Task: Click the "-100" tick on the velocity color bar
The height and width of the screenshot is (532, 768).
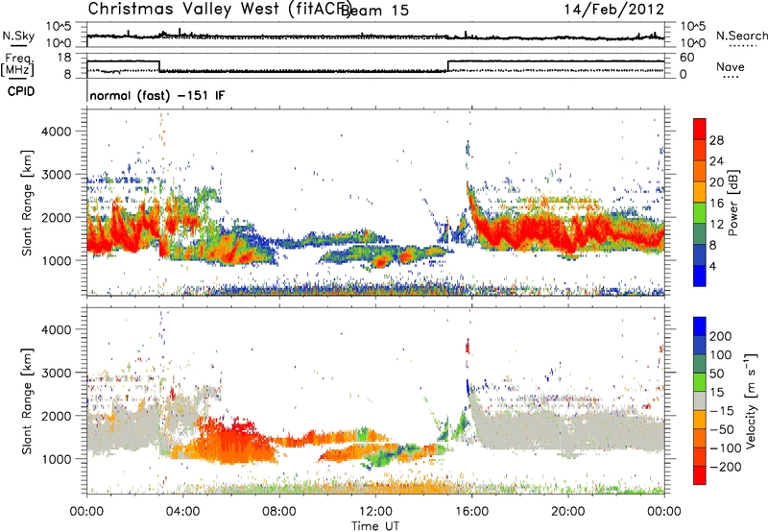Action: tap(726, 448)
